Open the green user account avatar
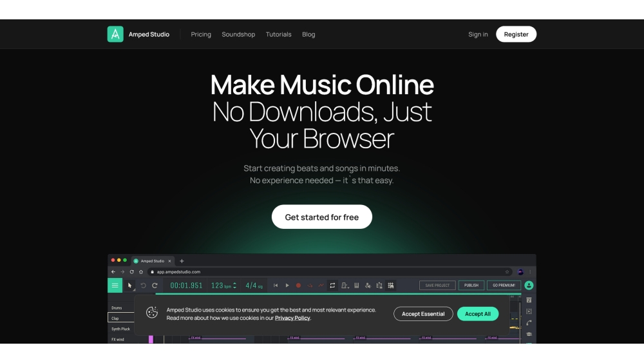Viewport: 644px width, 363px height. click(529, 285)
